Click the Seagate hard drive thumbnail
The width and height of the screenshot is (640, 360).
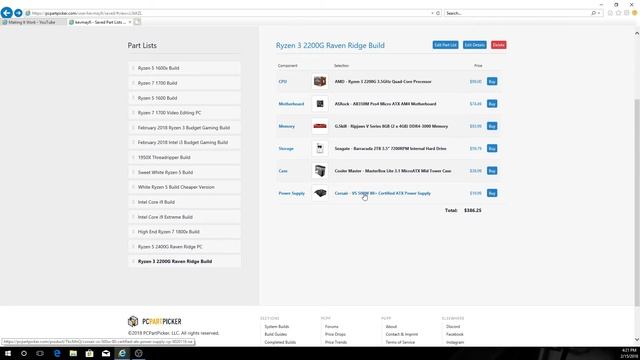coord(320,149)
